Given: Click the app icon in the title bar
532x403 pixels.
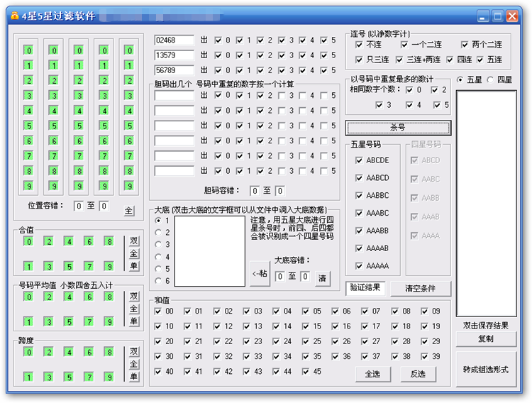Looking at the screenshot, I should click(x=15, y=16).
